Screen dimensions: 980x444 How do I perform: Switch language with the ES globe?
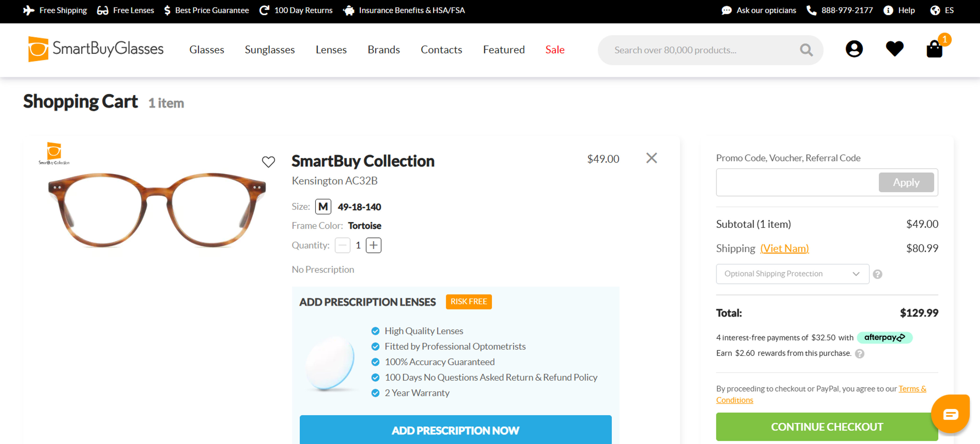click(941, 10)
